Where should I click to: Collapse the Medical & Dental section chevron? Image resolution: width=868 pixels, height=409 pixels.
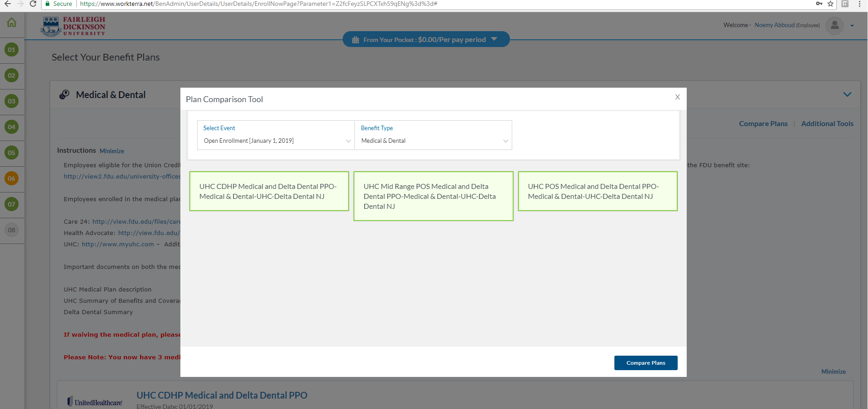847,94
